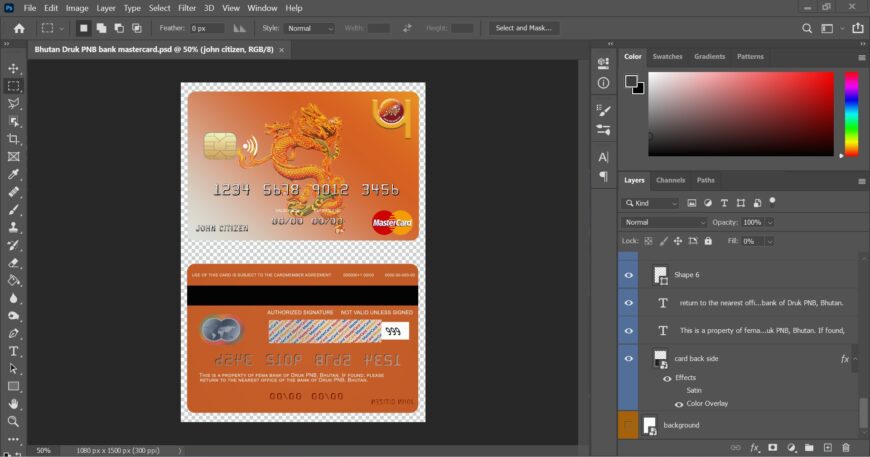
Task: Click the link layers button
Action: [x=735, y=448]
